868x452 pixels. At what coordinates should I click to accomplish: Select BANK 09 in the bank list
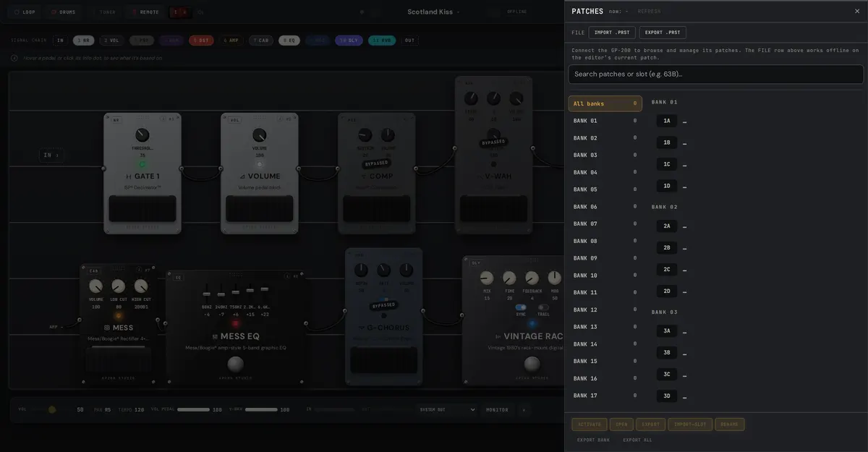pyautogui.click(x=605, y=258)
